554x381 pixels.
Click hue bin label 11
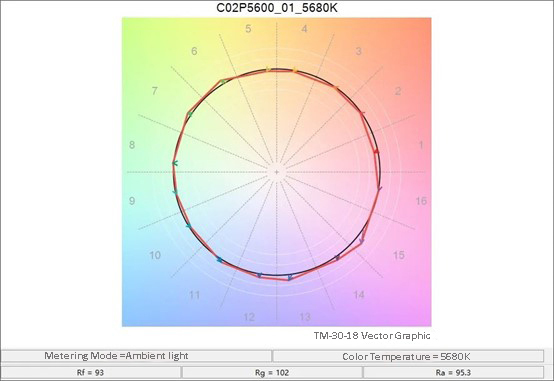194,295
